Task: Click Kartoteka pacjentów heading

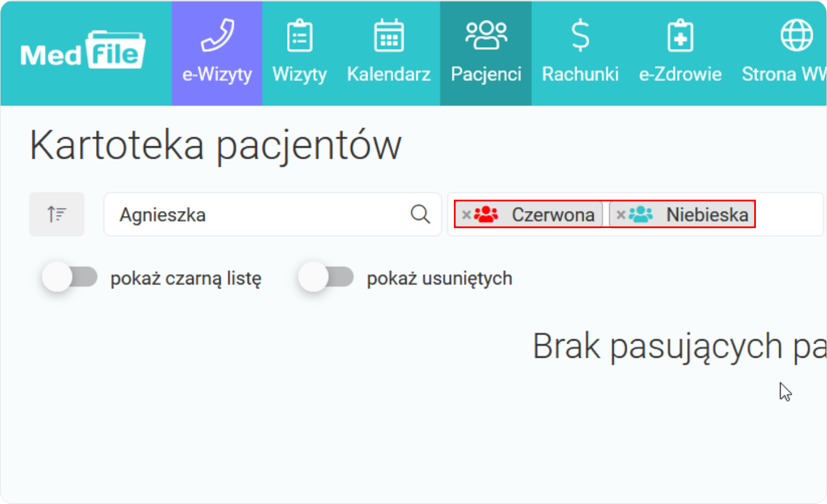Action: tap(216, 145)
